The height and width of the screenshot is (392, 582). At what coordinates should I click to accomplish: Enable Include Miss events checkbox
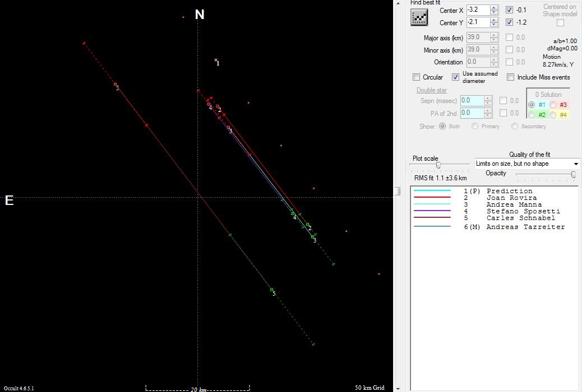[x=510, y=77]
